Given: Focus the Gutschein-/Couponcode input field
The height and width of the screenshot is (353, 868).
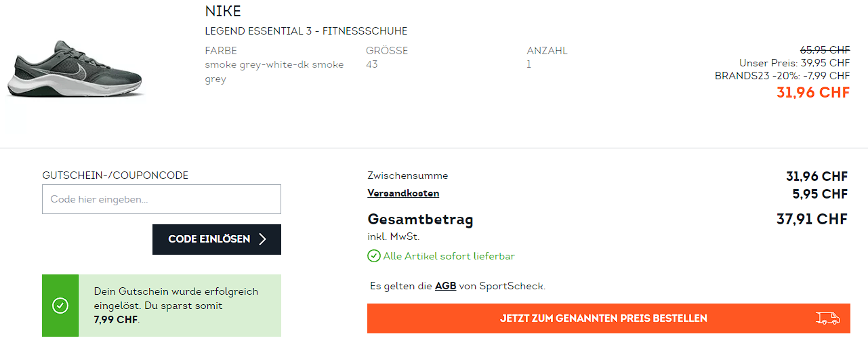Looking at the screenshot, I should pos(161,199).
